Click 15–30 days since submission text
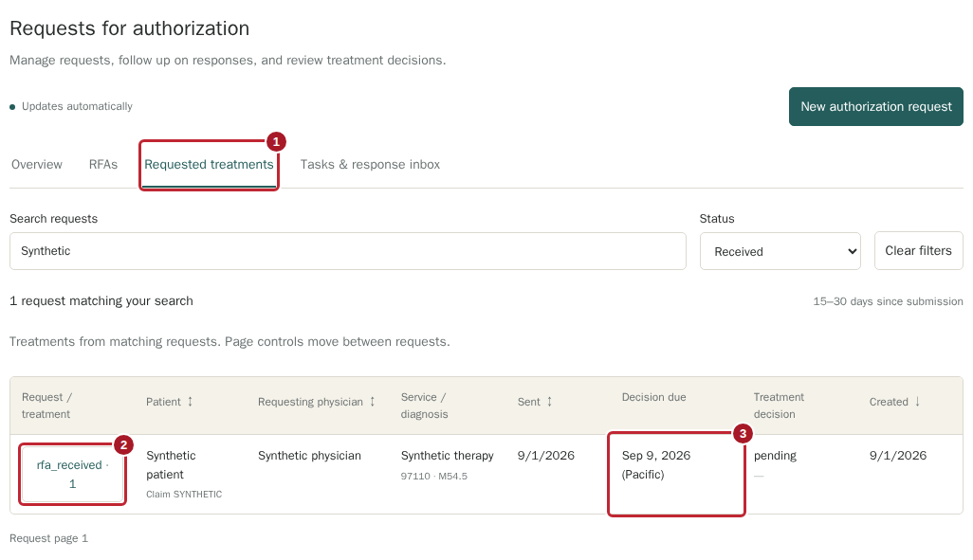 [x=888, y=301]
